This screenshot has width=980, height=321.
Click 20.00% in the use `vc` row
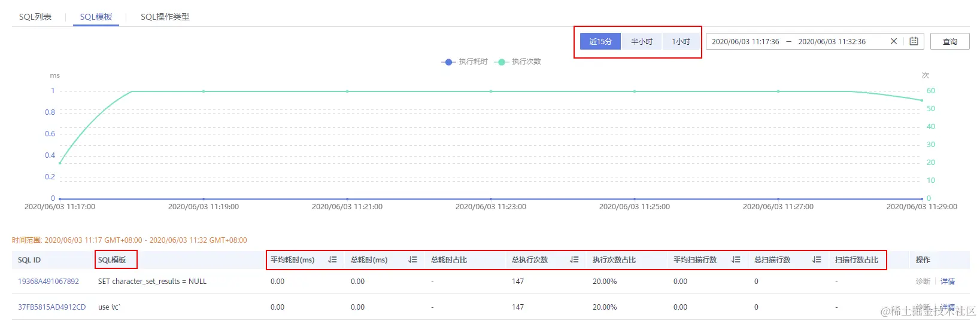(605, 307)
